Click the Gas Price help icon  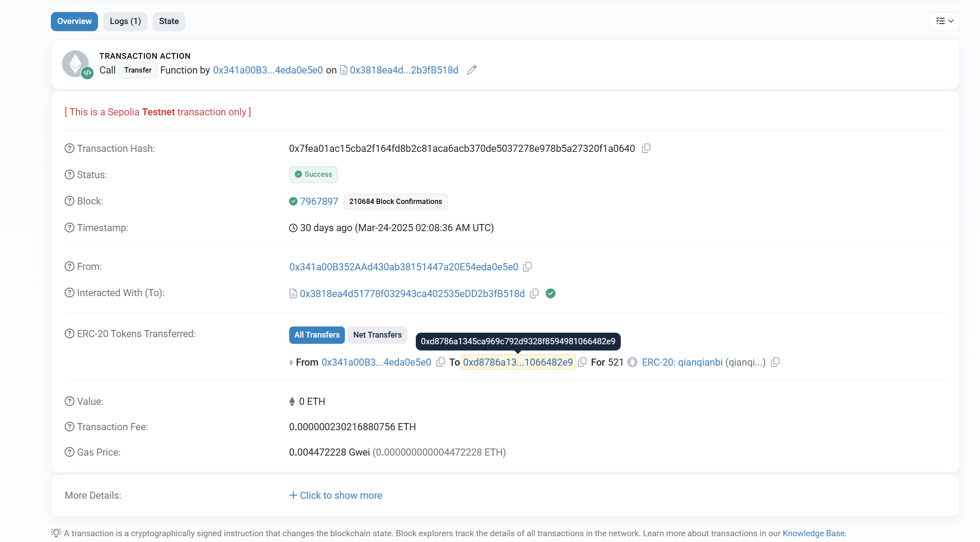(70, 452)
